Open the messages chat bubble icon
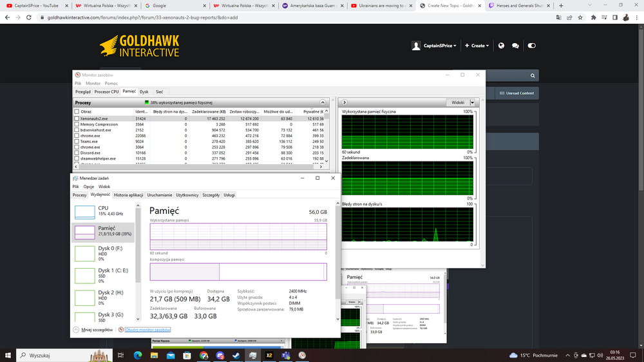Screen dimensions: 644x362 (x=515, y=46)
